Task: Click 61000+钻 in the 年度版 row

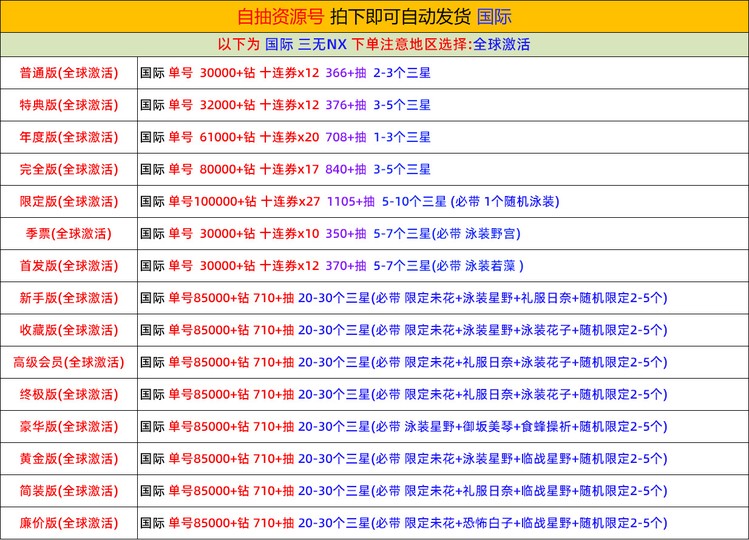Action: [x=227, y=137]
